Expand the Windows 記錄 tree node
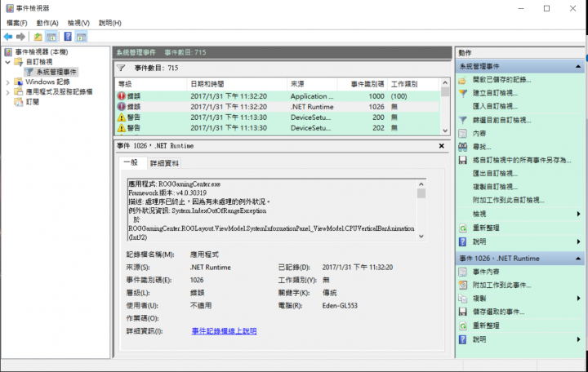The image size is (588, 372). click(7, 82)
